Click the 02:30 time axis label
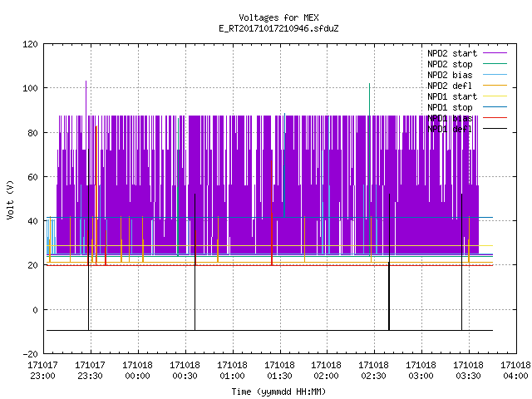 pyautogui.click(x=373, y=376)
